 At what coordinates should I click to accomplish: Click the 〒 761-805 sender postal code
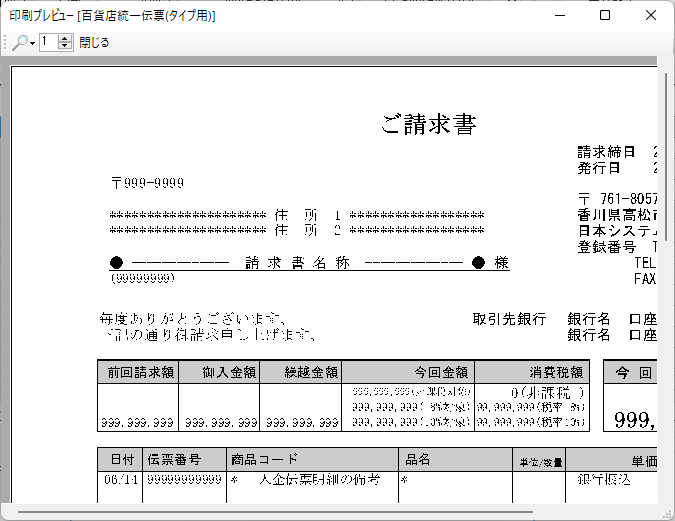point(617,199)
